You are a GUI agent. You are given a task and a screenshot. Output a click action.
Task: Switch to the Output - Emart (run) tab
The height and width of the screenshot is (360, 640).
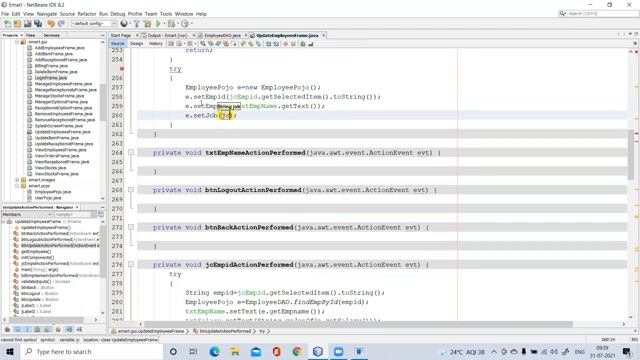[167, 36]
